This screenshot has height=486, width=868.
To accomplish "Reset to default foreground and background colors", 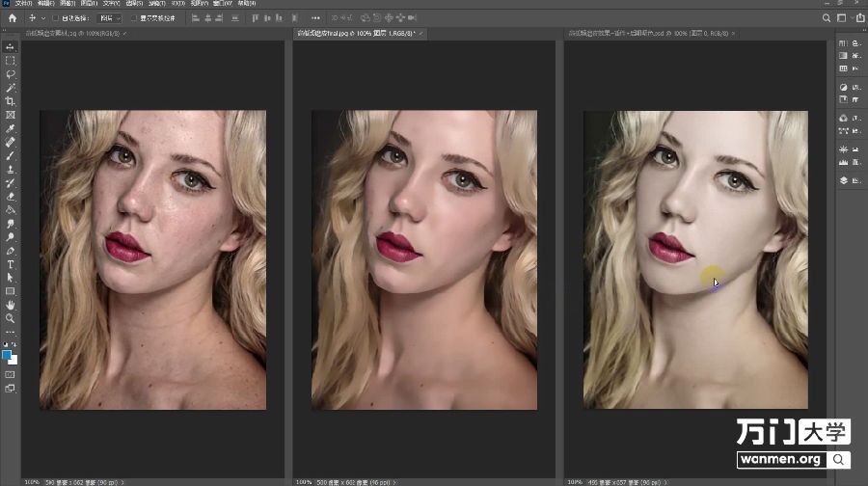I will 6,344.
